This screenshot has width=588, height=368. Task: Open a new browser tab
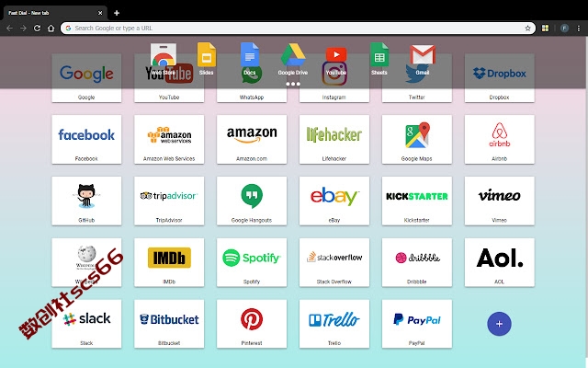point(117,13)
